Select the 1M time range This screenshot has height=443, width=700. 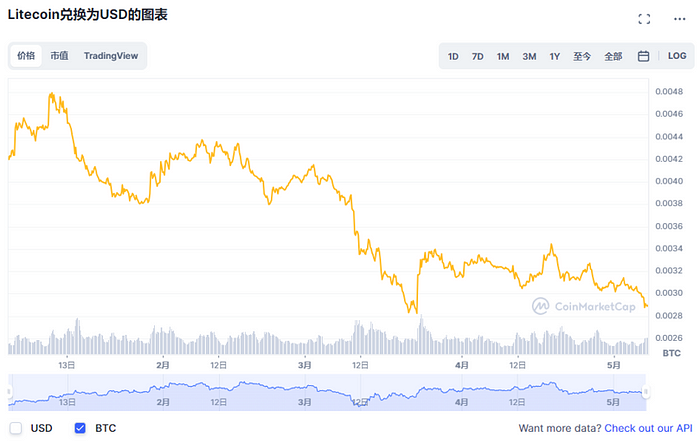(x=503, y=56)
